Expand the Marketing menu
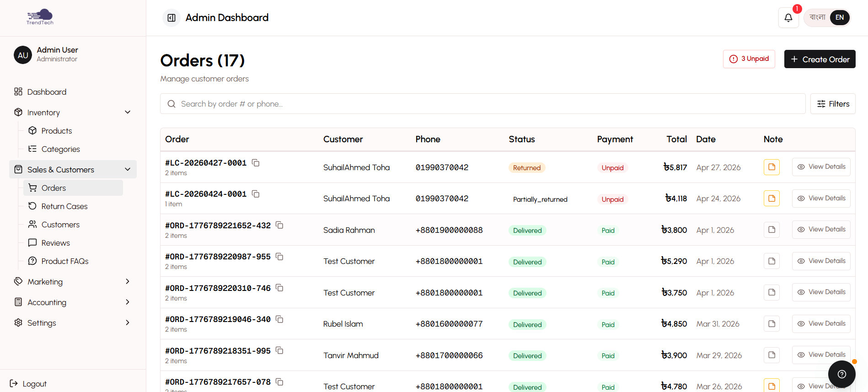868x392 pixels. [x=128, y=282]
